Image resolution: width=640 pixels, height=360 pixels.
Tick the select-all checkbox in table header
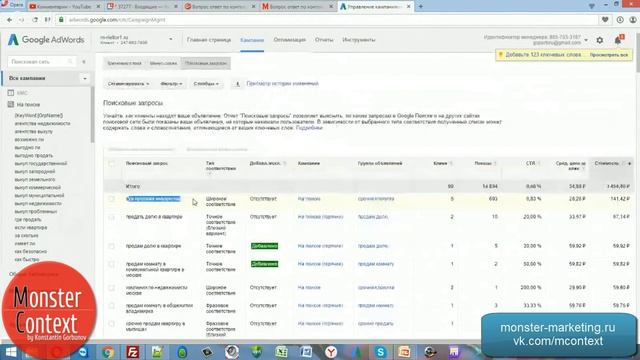[111, 164]
